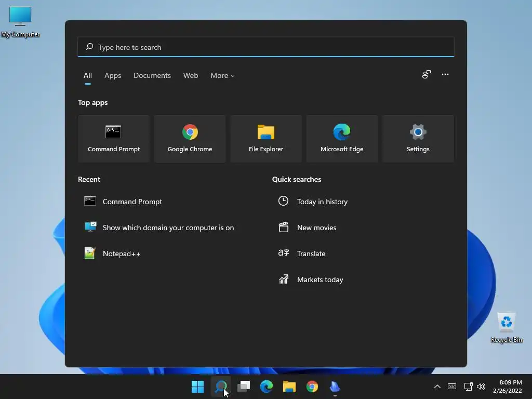Open File Explorer tile in Top apps
This screenshot has width=532, height=399.
click(265, 139)
